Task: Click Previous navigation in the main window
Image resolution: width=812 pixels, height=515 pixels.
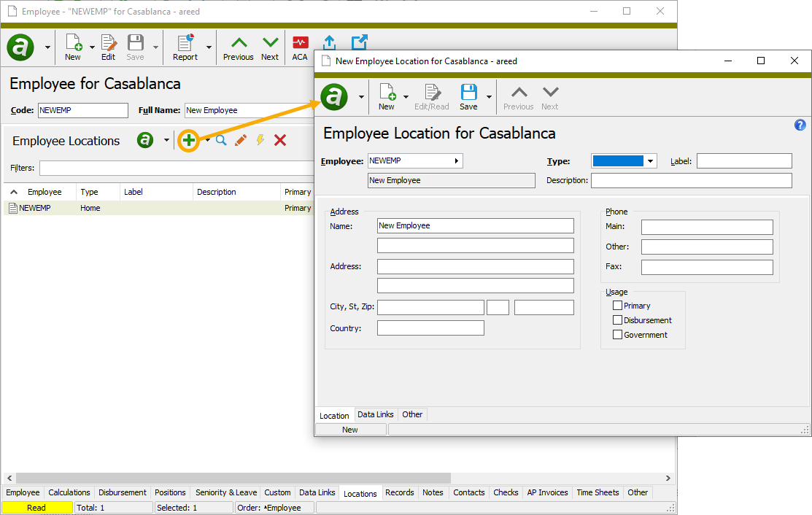Action: (x=238, y=46)
